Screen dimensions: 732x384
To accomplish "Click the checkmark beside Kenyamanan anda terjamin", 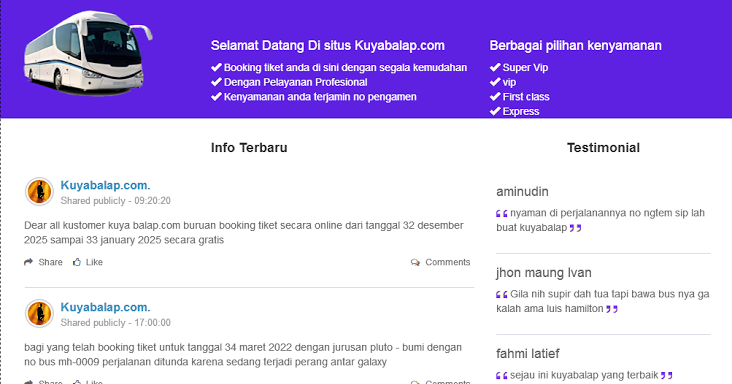I will 216,97.
